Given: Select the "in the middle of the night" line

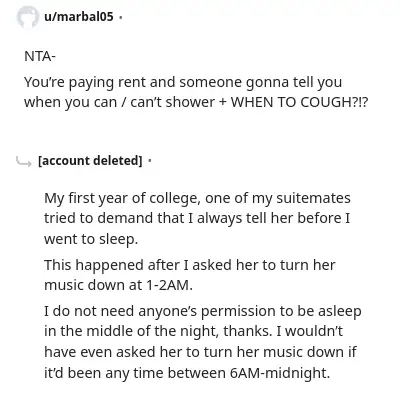Looking at the screenshot, I should click(193, 331).
